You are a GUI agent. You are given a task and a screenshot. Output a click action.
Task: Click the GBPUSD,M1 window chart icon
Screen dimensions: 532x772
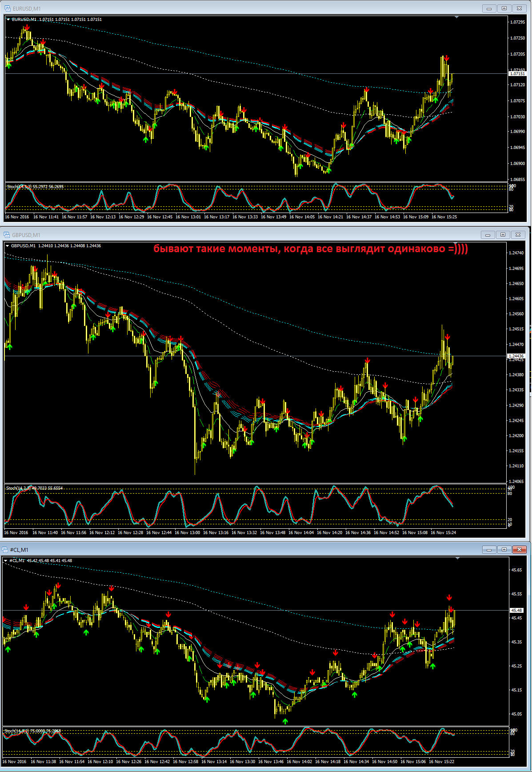pos(7,235)
